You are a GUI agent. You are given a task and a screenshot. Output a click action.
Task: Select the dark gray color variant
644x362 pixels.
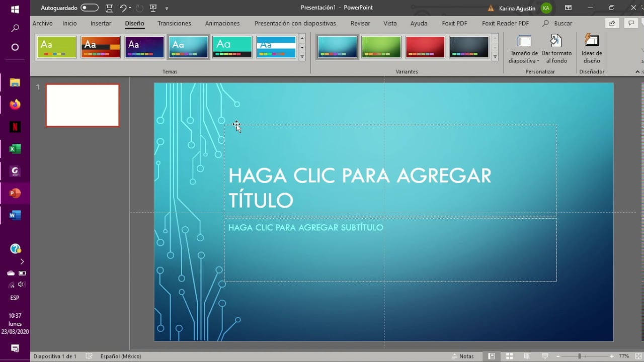[x=469, y=47]
